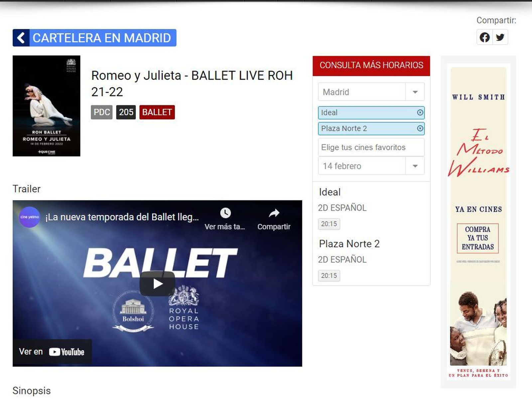Click CARTELERA EN MADRID link text
The height and width of the screenshot is (401, 532).
point(102,38)
